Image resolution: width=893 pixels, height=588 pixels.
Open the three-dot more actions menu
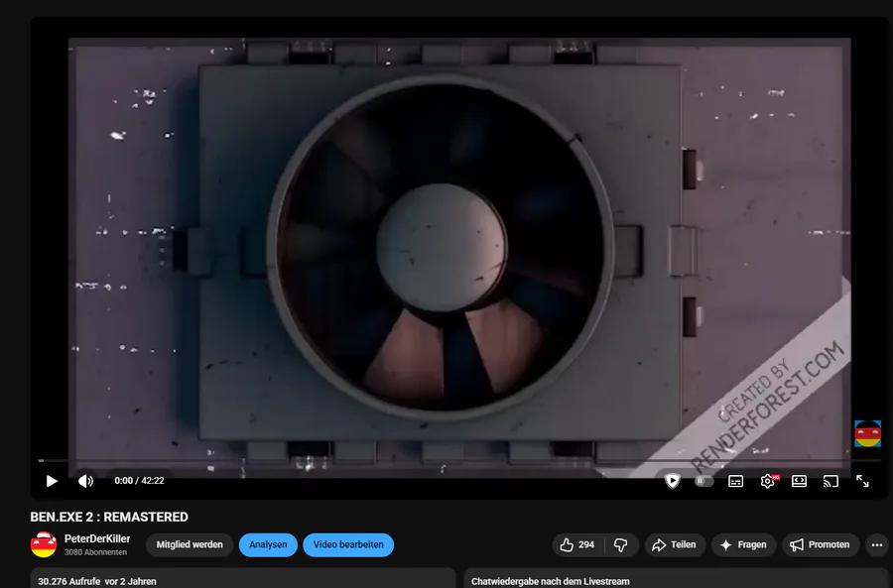pos(877,544)
